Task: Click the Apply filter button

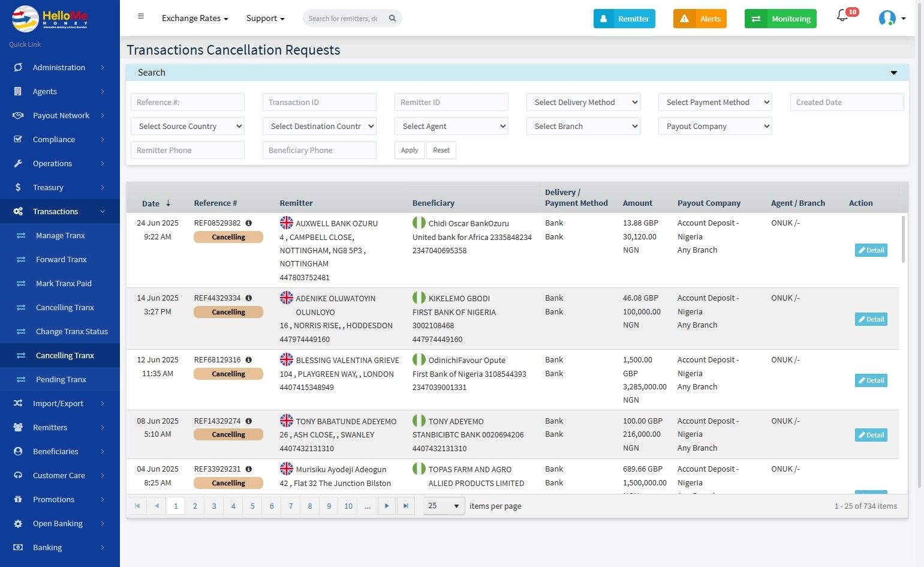Action: [x=410, y=150]
